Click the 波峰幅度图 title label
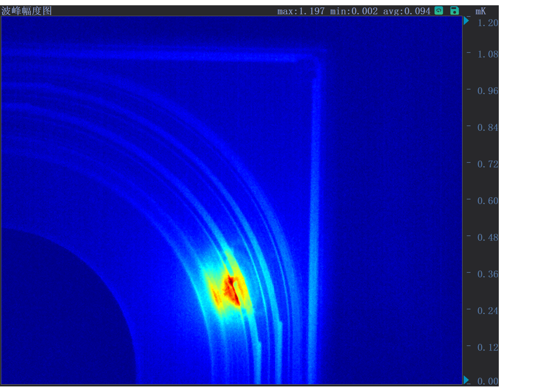The image size is (547, 392). (26, 11)
